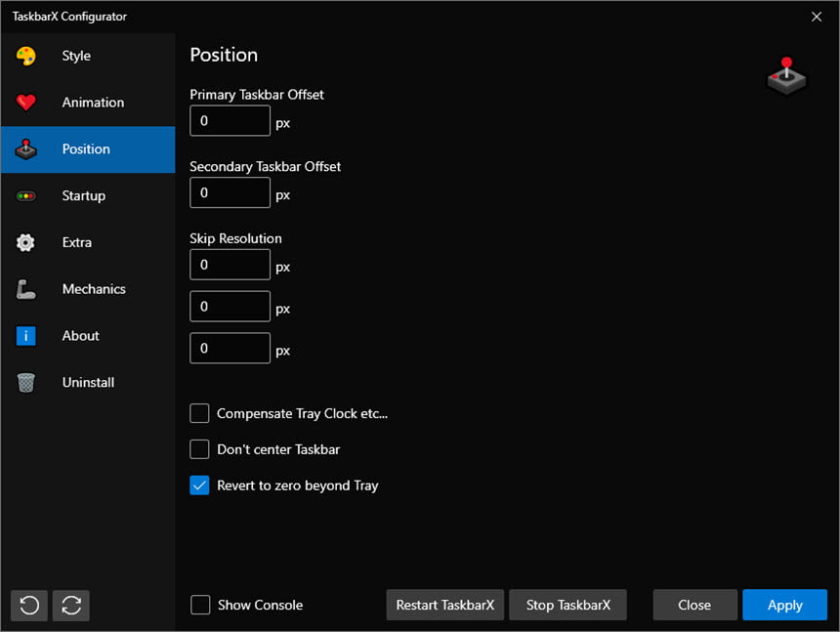Click the Secondary Taskbar Offset field
Viewport: 840px width, 632px height.
pos(230,192)
